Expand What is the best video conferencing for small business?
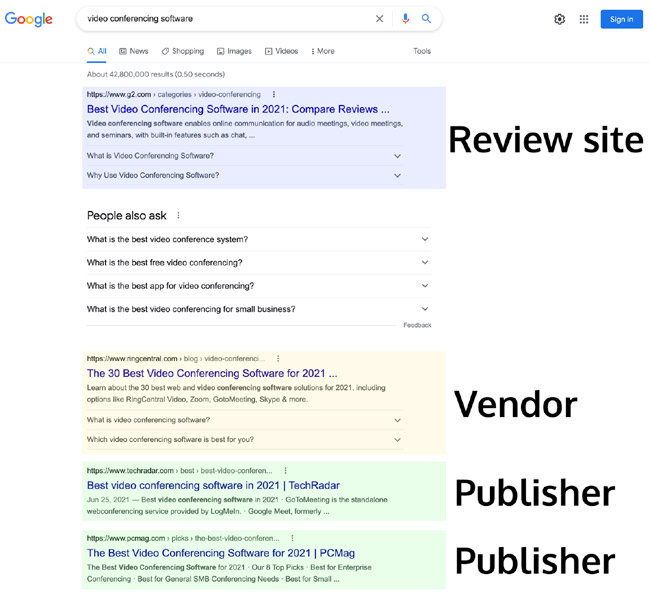 click(x=259, y=309)
